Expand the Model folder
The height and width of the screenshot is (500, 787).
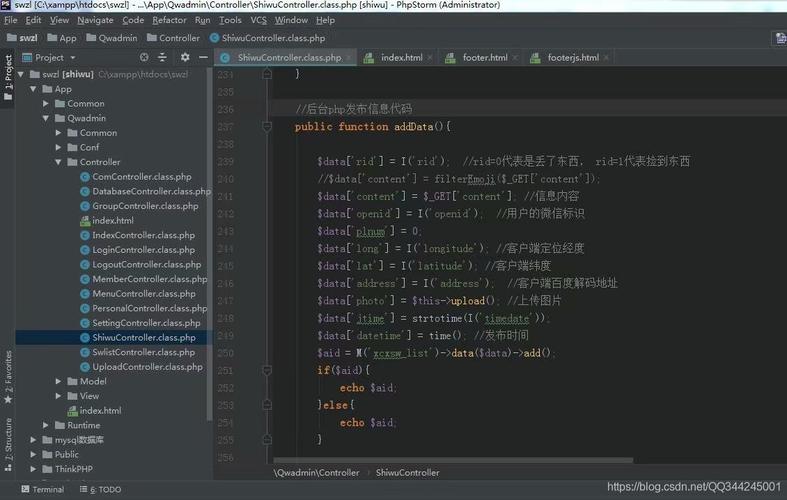[58, 382]
